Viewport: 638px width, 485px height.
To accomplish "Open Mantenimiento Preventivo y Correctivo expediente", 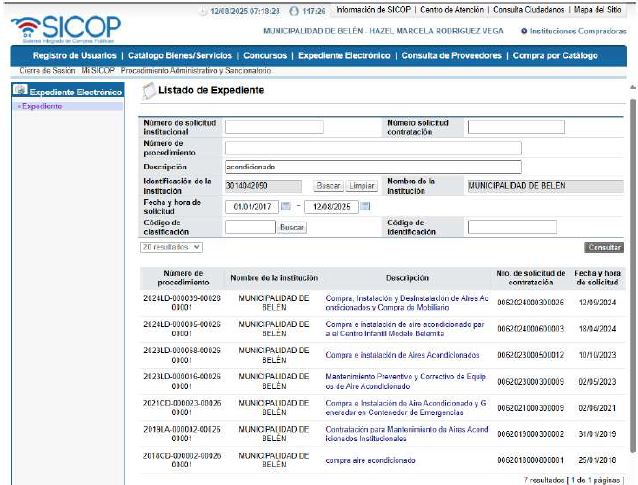I will point(405,381).
